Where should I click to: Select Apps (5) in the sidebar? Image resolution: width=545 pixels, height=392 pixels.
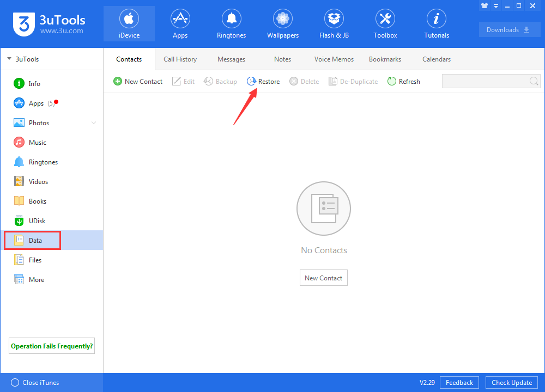pyautogui.click(x=52, y=103)
